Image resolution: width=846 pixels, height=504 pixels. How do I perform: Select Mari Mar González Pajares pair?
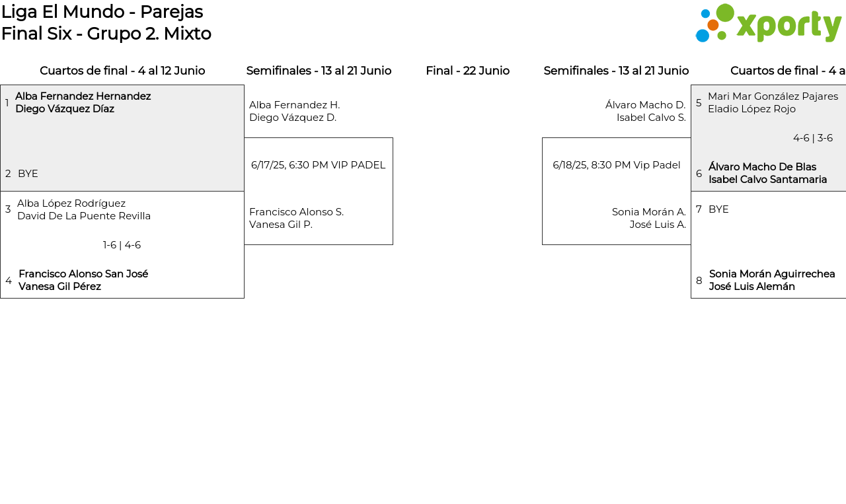773,102
